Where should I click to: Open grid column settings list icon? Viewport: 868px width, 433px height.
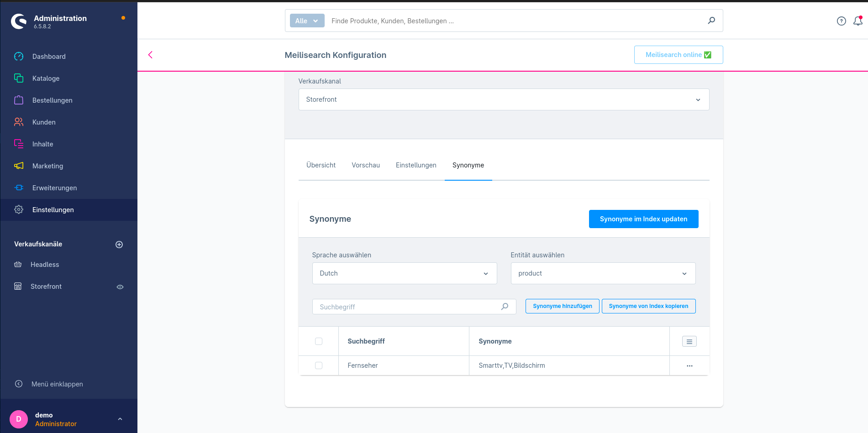(689, 341)
